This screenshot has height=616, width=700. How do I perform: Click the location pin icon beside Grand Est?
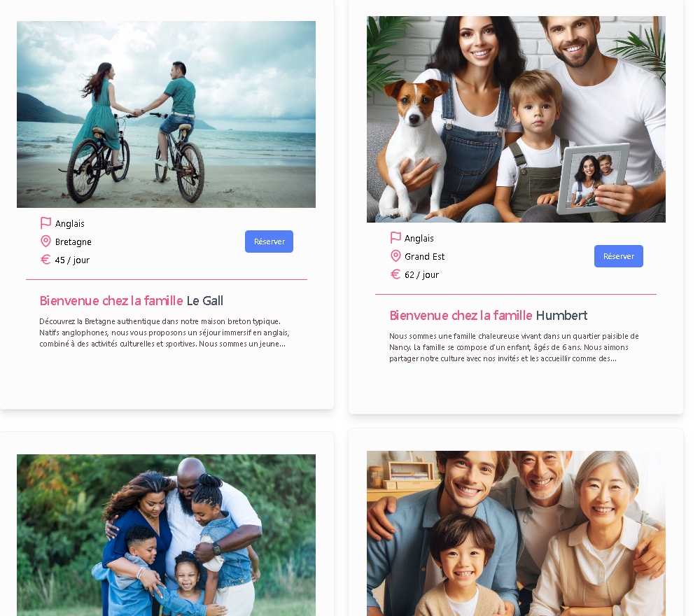[395, 255]
